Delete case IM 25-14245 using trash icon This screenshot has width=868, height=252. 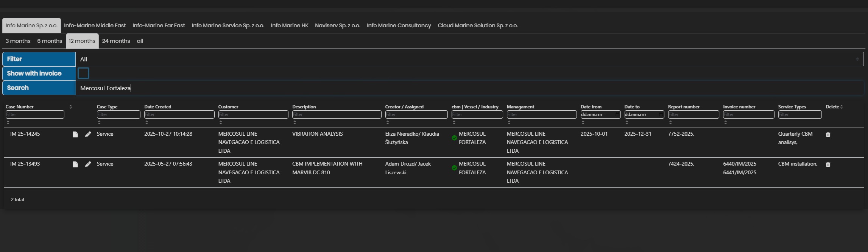click(x=828, y=135)
